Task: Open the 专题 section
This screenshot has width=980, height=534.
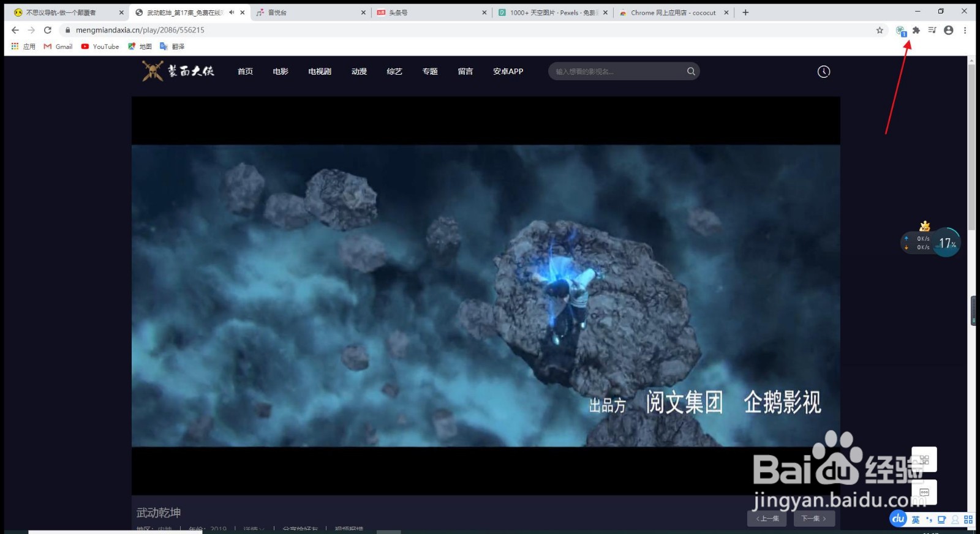Action: [430, 72]
